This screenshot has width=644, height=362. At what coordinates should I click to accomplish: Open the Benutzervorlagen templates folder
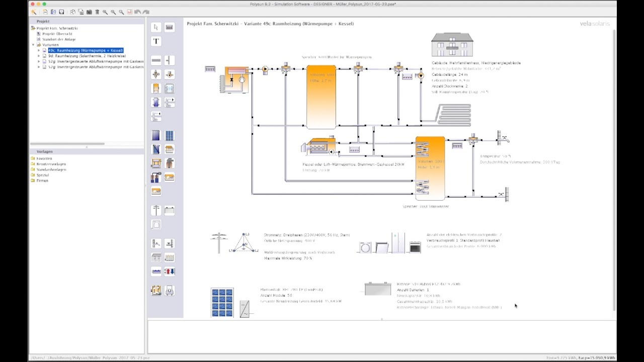pos(51,164)
